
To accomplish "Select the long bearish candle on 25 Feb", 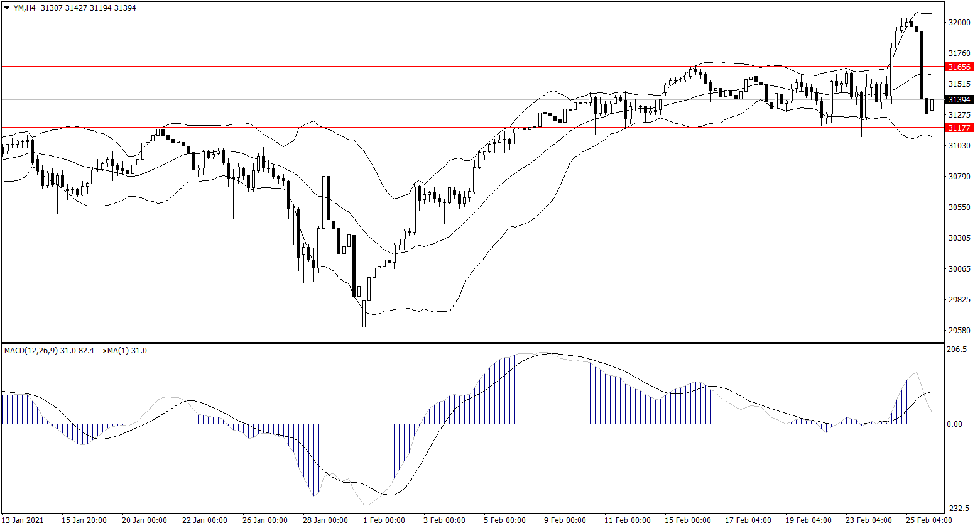I will pos(922,66).
